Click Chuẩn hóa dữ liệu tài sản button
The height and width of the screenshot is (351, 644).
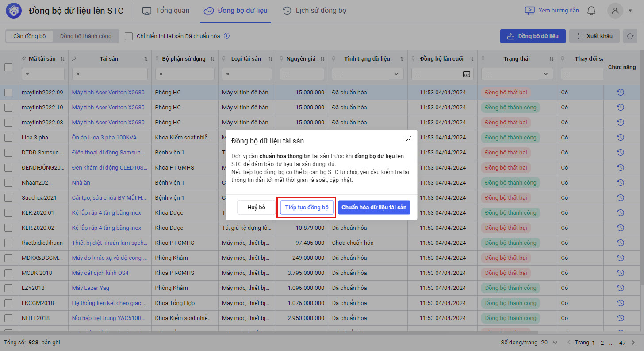pos(374,208)
